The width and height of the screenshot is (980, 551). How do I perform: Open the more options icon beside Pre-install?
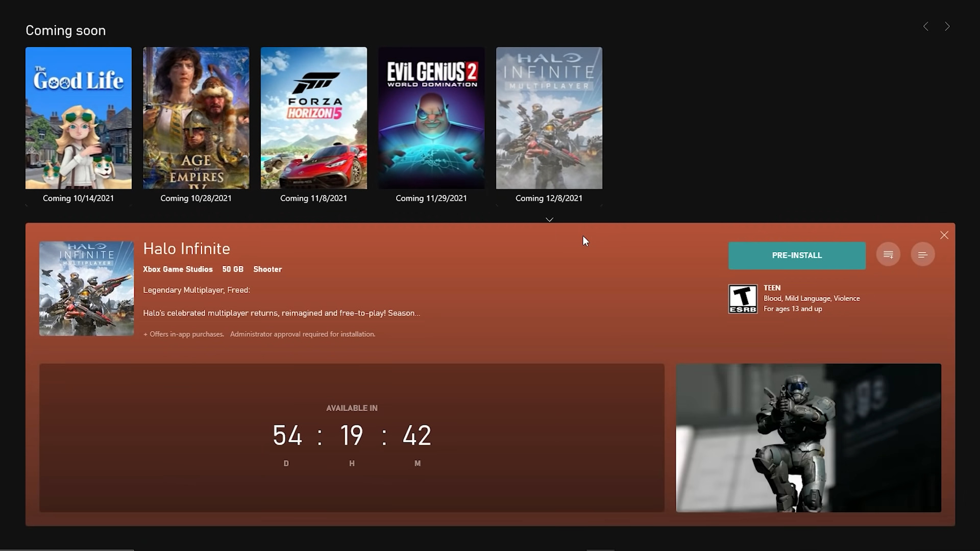923,254
